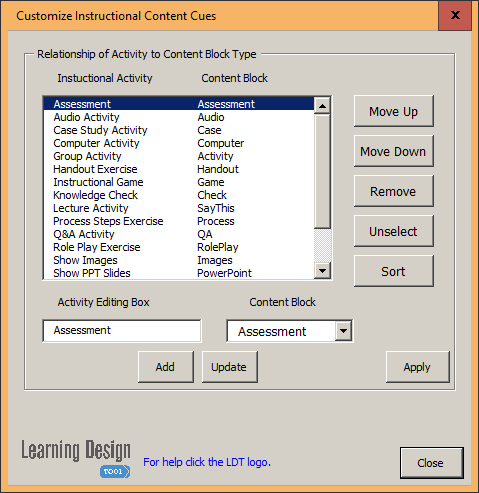Click the PowerPoint content block entry

click(224, 273)
